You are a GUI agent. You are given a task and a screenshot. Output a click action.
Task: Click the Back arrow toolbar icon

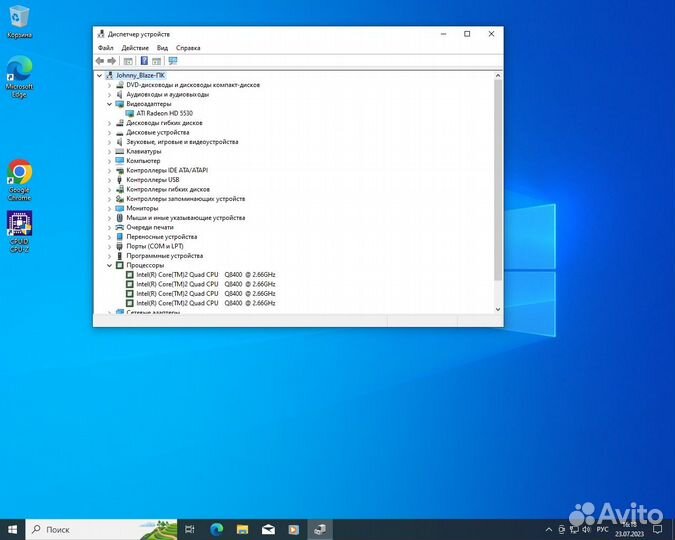pyautogui.click(x=100, y=61)
